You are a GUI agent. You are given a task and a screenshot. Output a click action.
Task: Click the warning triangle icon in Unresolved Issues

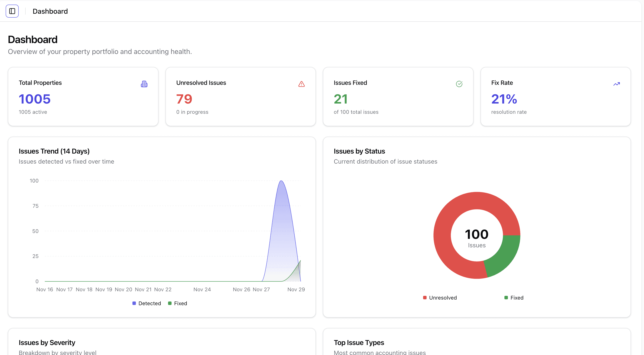tap(302, 84)
